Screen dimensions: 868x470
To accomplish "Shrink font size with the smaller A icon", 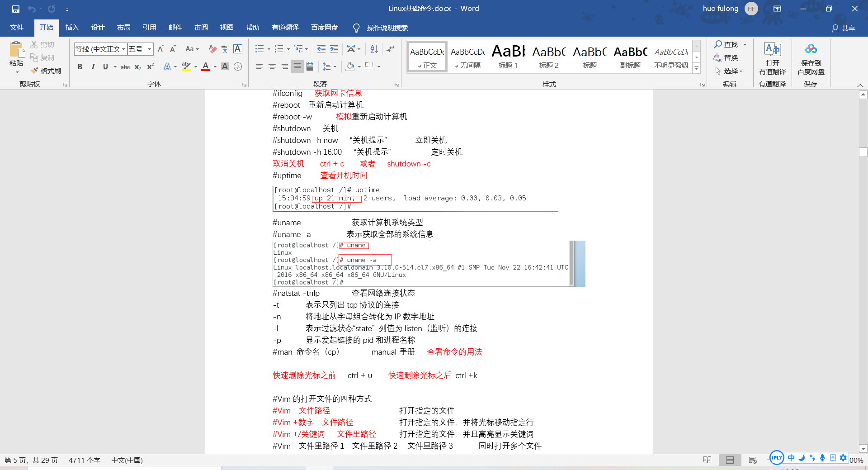I will [173, 49].
